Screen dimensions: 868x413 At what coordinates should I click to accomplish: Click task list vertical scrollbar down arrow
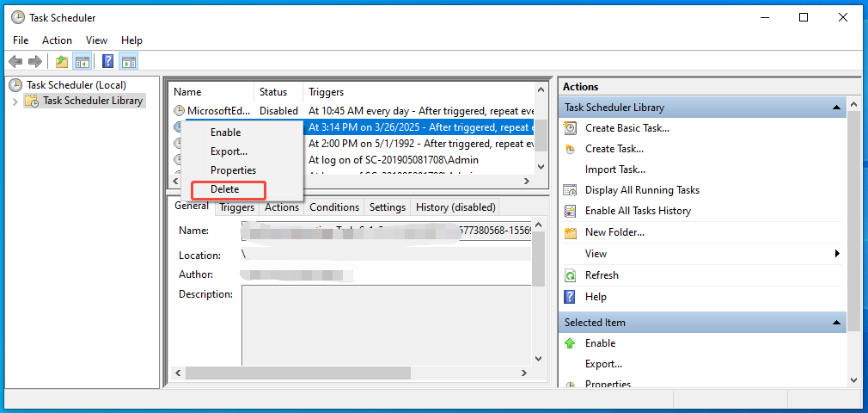pos(541,167)
